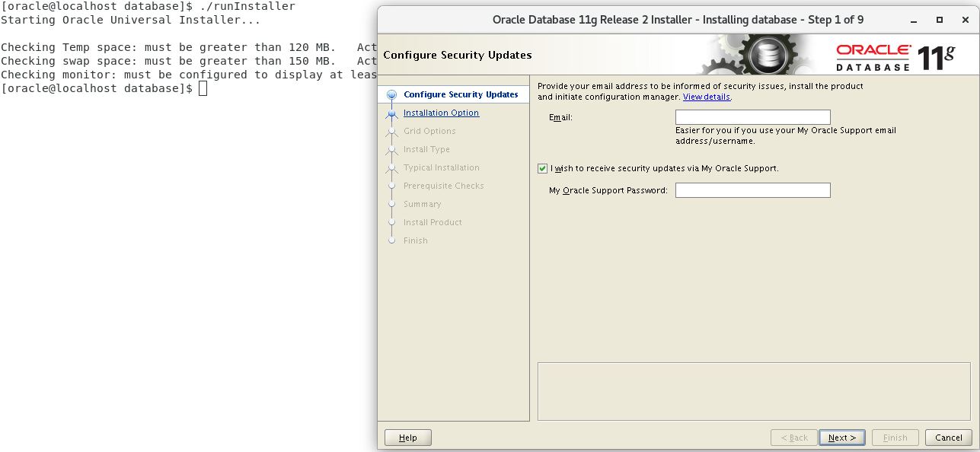980x452 pixels.
Task: Click the active step bullet for Configure Security Updates
Action: [392, 95]
